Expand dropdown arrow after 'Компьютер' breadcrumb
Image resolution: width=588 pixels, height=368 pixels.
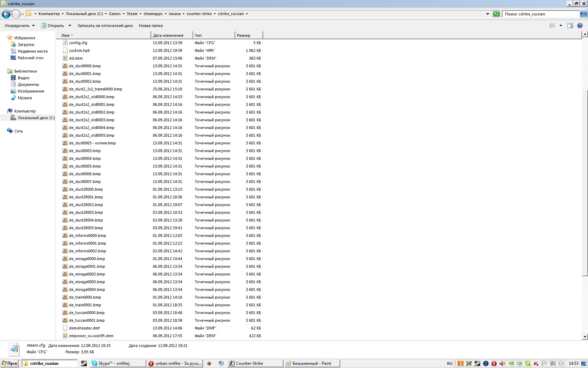63,14
